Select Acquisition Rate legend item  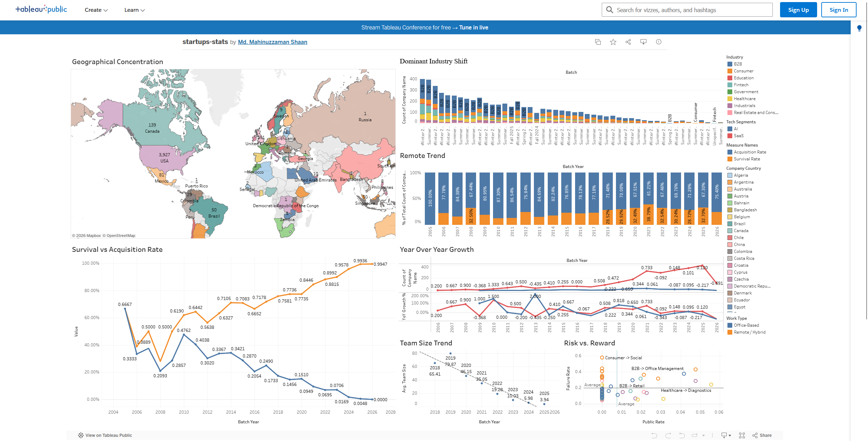746,152
